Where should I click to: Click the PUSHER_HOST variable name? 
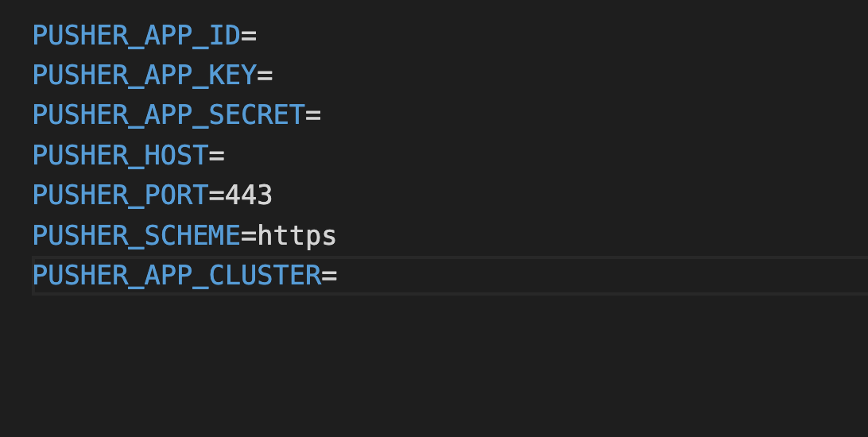click(120, 155)
